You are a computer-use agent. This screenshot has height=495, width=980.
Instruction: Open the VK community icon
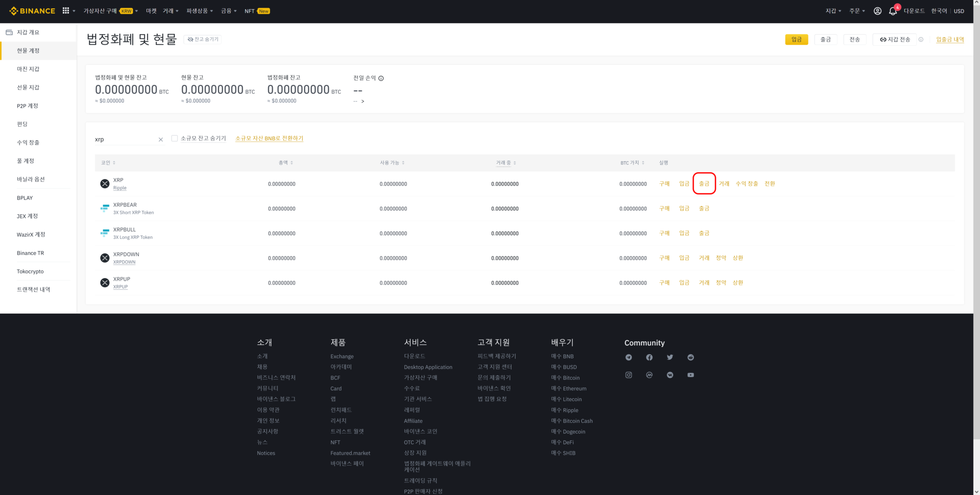click(670, 375)
